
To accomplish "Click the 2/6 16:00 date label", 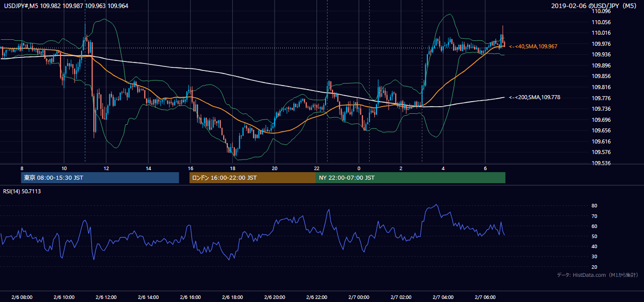I will (190, 297).
